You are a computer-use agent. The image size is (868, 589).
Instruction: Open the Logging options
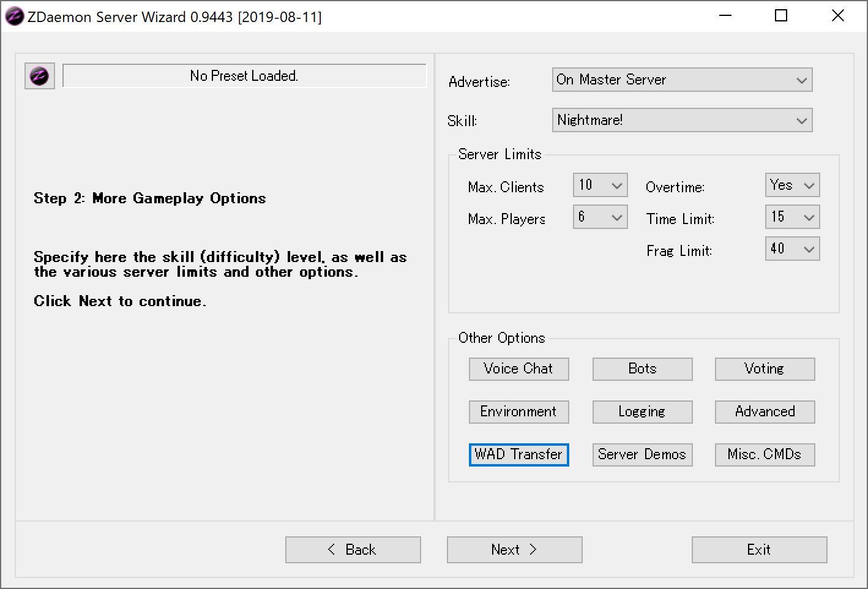(642, 412)
